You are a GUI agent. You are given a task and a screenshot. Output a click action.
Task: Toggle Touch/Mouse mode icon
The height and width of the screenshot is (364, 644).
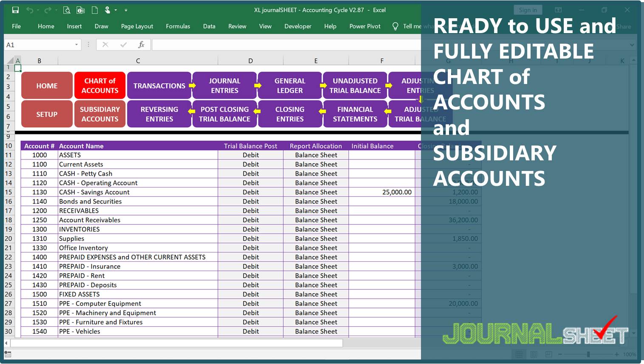[107, 10]
